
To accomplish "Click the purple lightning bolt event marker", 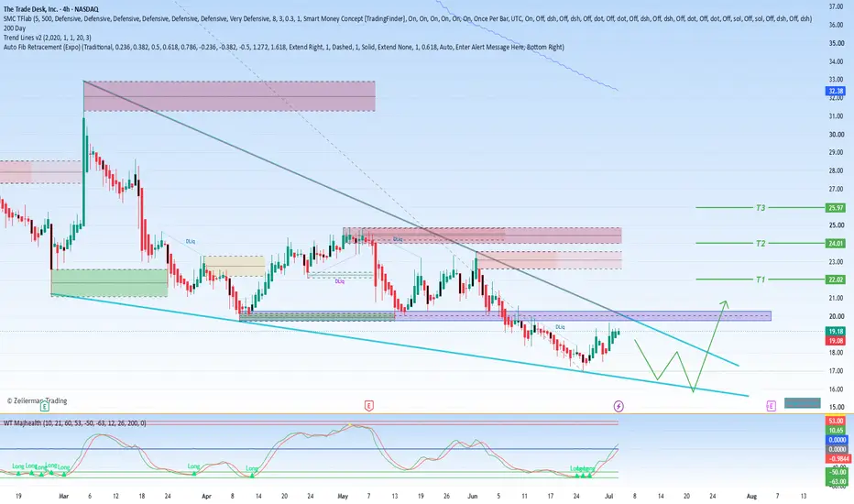I will [619, 406].
